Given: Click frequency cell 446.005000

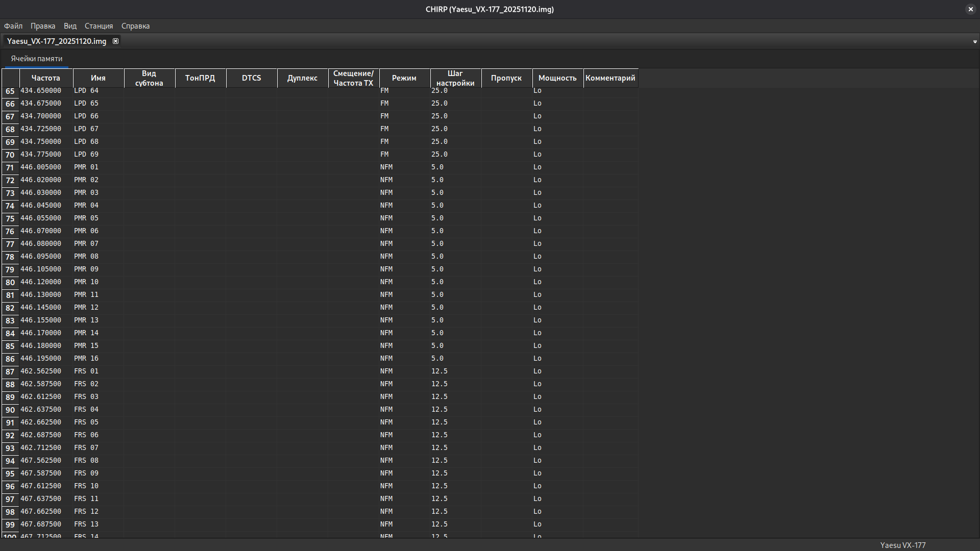Looking at the screenshot, I should click(41, 167).
